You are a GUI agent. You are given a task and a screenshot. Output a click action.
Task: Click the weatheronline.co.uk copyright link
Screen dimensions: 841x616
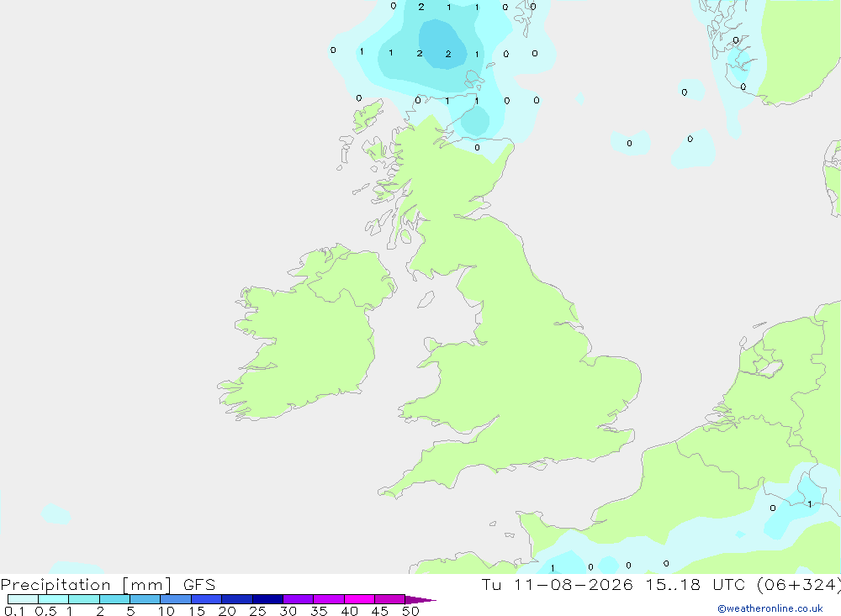pos(770,608)
